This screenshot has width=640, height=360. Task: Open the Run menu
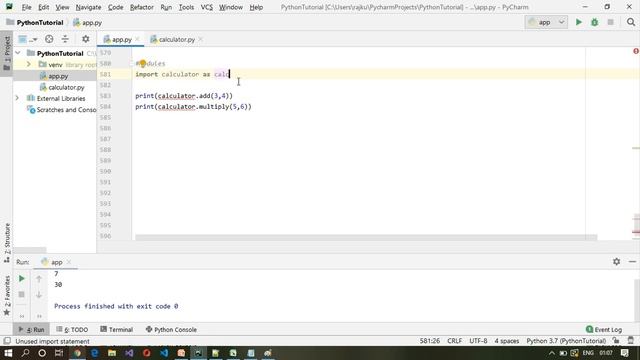(166, 7)
